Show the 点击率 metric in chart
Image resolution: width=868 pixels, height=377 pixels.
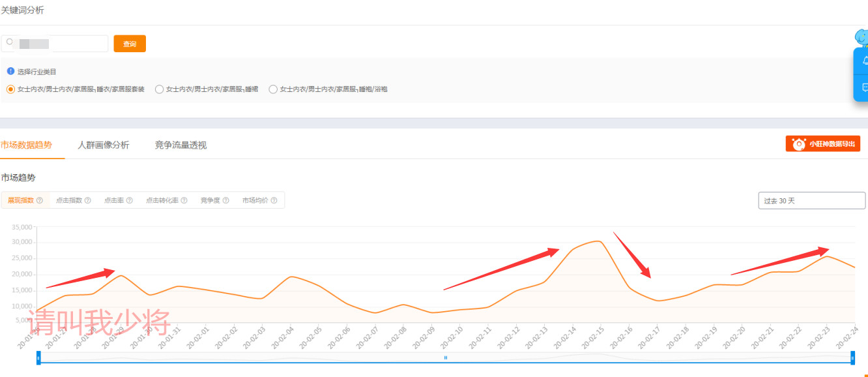click(113, 200)
